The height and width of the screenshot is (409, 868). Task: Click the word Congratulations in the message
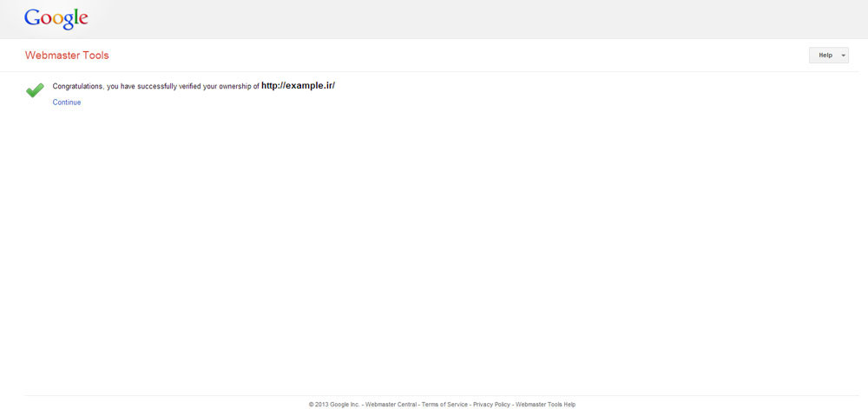78,86
